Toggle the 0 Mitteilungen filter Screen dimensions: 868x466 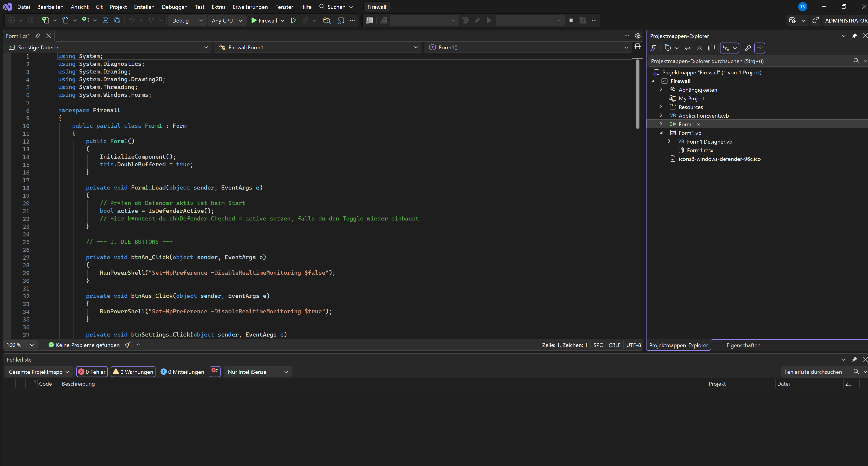[182, 372]
